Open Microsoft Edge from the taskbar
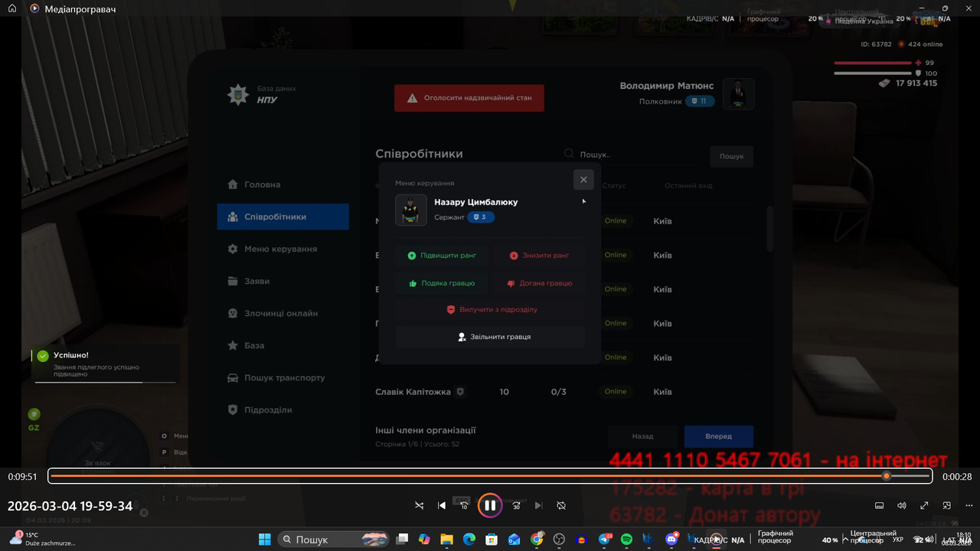The width and height of the screenshot is (980, 551). pos(469,540)
